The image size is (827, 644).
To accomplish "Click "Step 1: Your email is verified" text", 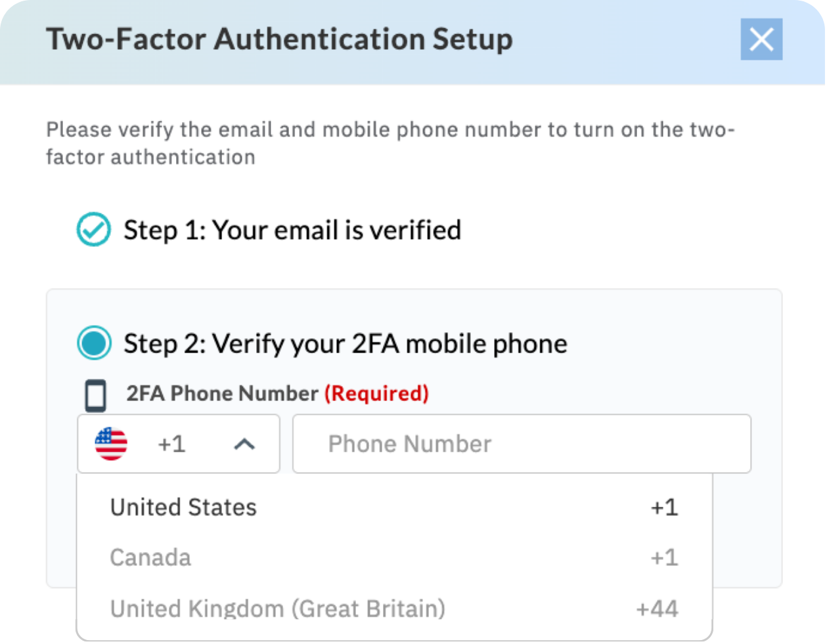I will [292, 230].
